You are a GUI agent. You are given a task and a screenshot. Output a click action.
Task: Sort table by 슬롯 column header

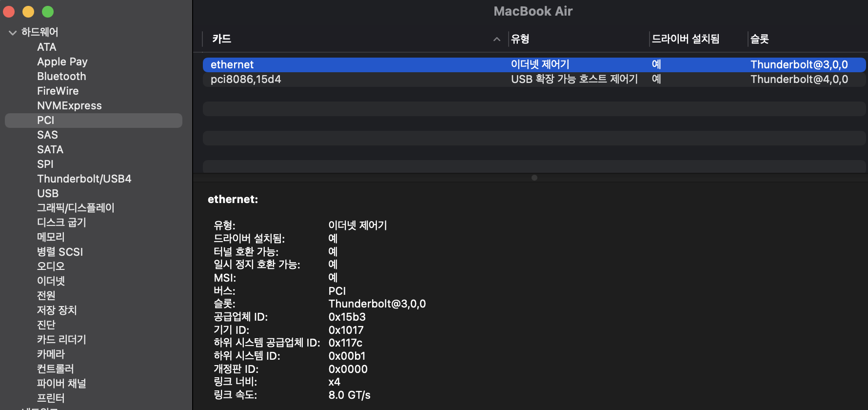coord(759,39)
